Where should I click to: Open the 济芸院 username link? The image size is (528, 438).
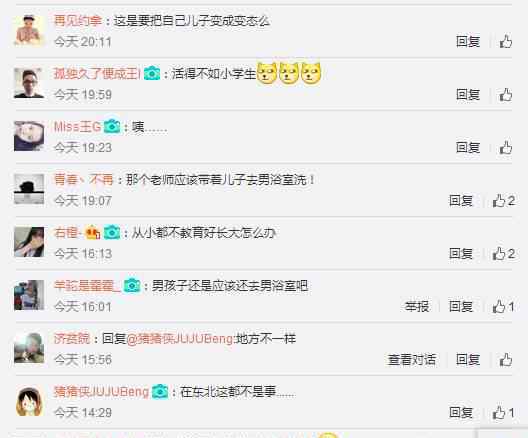point(72,338)
